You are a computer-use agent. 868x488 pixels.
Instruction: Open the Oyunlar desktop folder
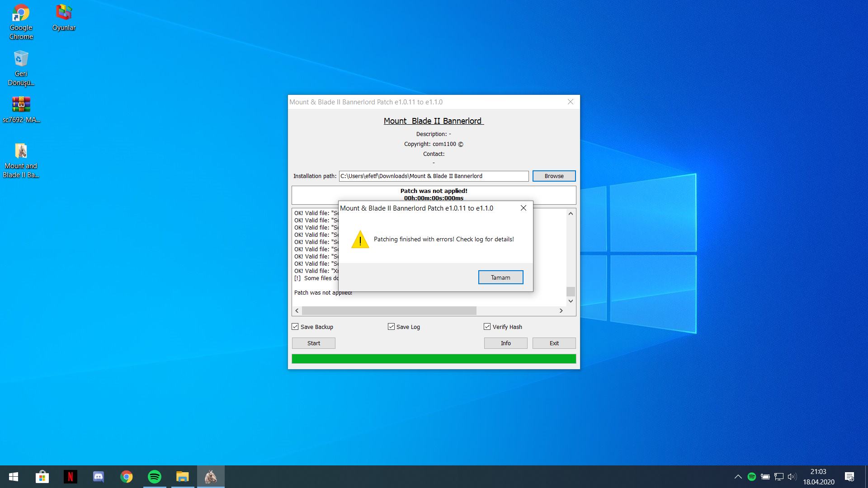click(64, 18)
